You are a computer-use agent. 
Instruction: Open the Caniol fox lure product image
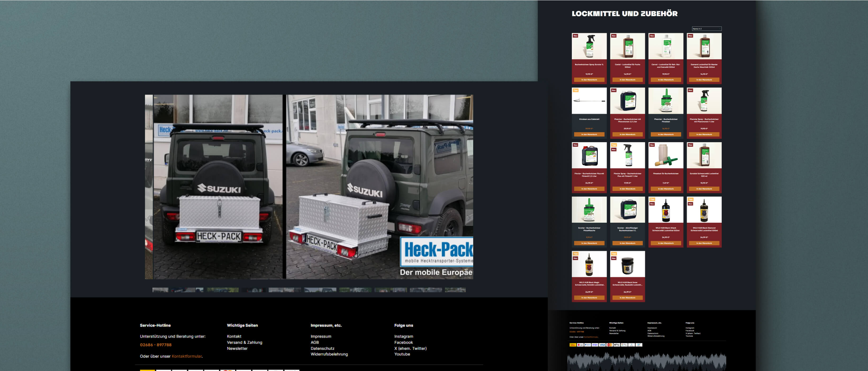tap(627, 46)
